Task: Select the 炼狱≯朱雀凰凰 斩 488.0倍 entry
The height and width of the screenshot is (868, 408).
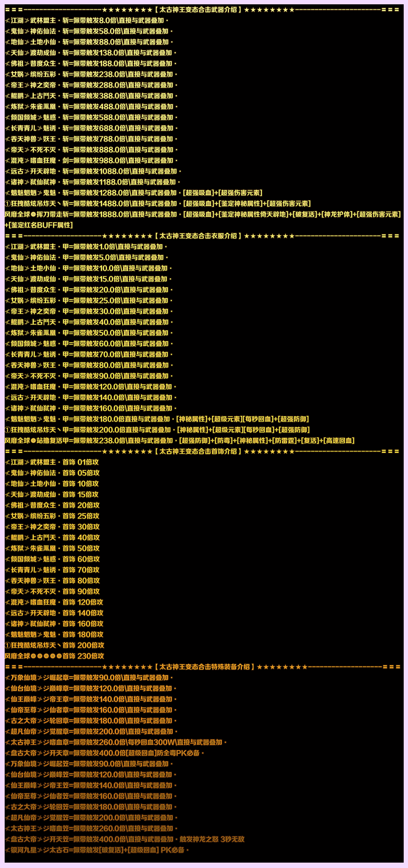Action: click(x=91, y=107)
